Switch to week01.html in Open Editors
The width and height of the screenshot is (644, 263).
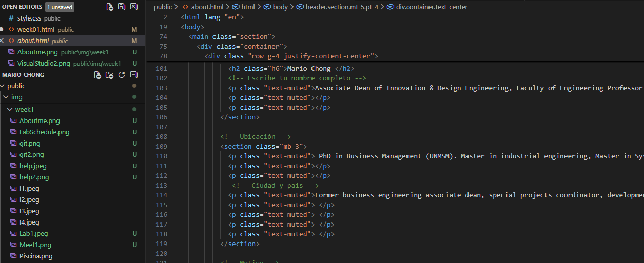[36, 30]
